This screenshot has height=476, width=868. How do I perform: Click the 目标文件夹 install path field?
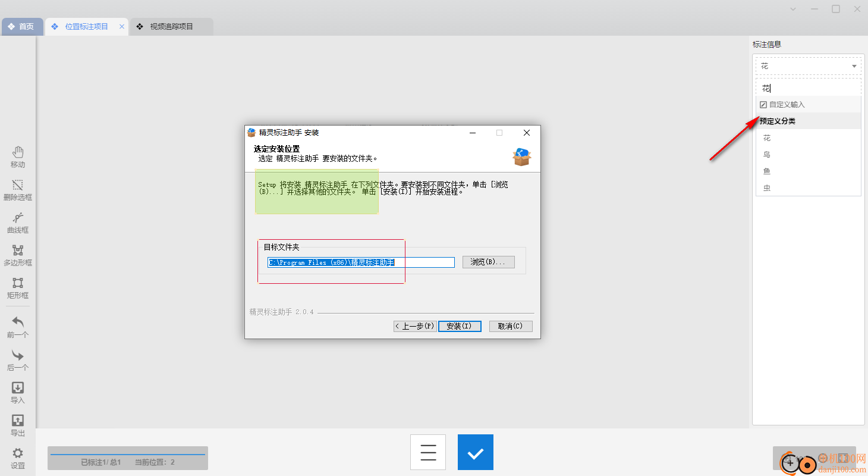(361, 262)
